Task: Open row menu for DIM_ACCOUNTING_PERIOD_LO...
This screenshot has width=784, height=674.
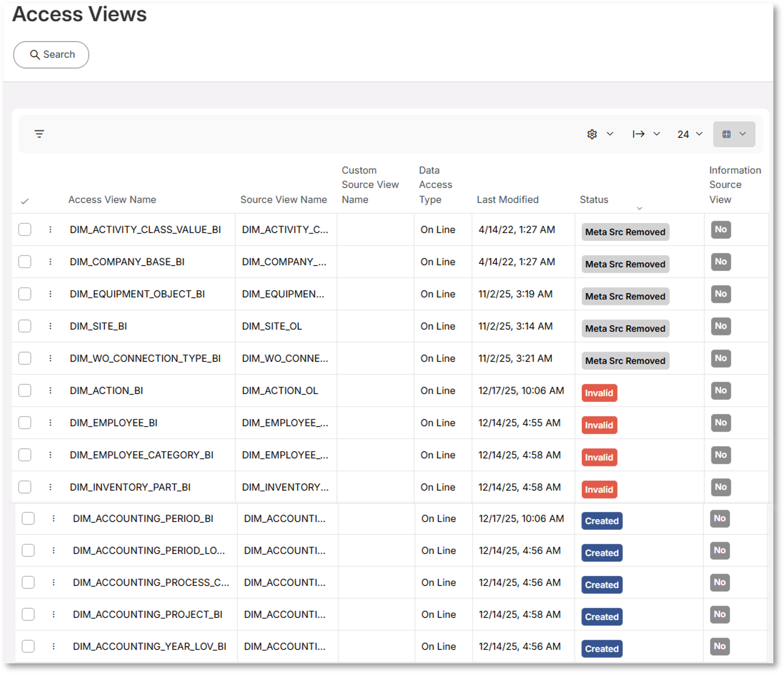Action: [54, 551]
